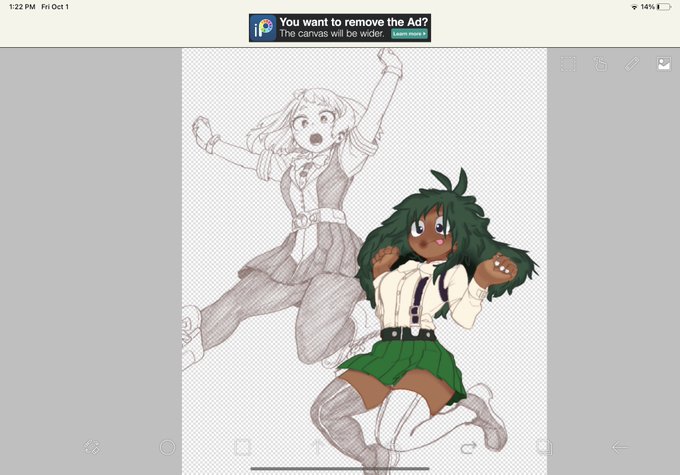Viewport: 680px width, 475px height.
Task: Tap the back arrow icon
Action: click(x=620, y=447)
